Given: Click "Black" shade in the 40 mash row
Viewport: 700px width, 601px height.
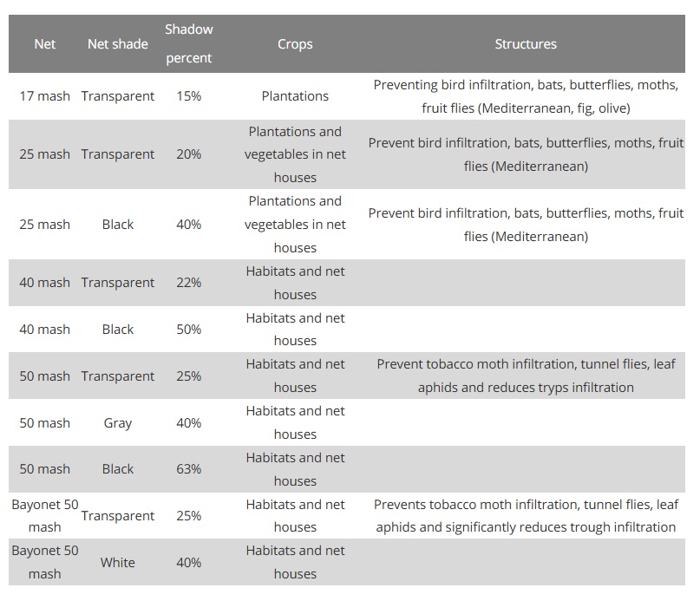Looking at the screenshot, I should pyautogui.click(x=118, y=330).
